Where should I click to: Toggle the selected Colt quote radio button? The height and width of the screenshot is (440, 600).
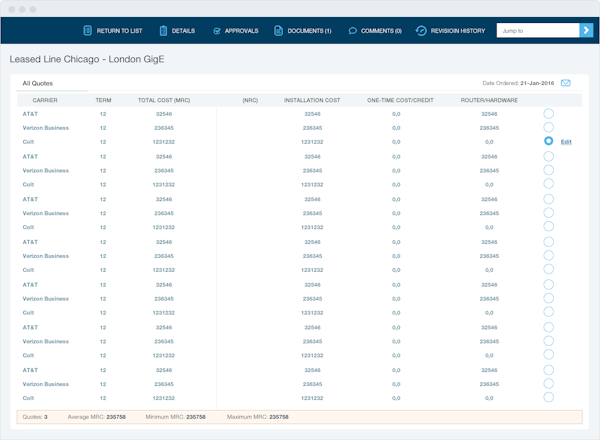(x=548, y=142)
